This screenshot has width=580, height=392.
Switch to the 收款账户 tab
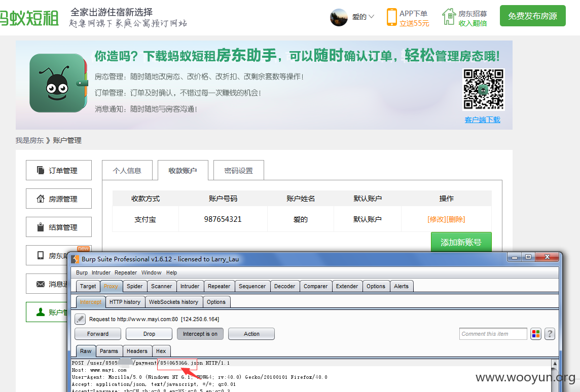183,170
